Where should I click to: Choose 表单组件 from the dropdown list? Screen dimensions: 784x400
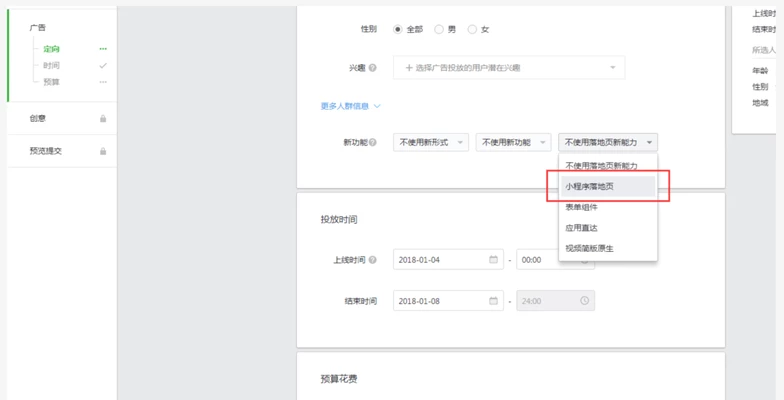(582, 207)
